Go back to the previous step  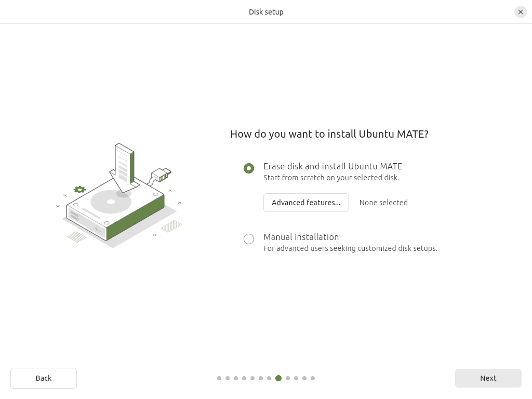tap(44, 378)
